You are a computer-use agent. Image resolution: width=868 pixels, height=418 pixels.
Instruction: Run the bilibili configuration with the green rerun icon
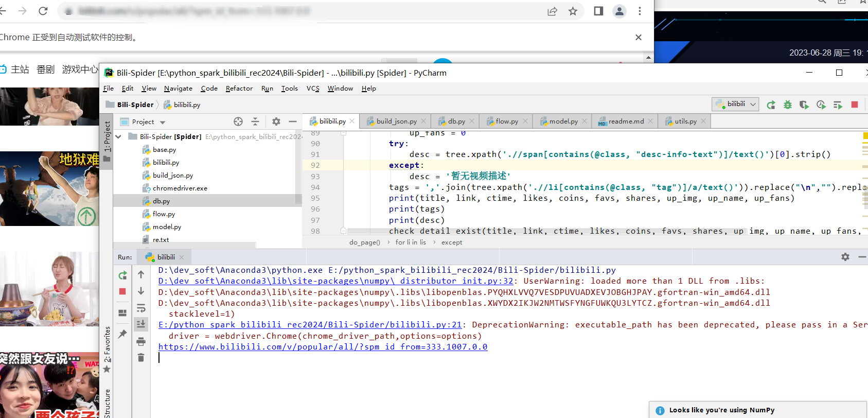coord(771,105)
